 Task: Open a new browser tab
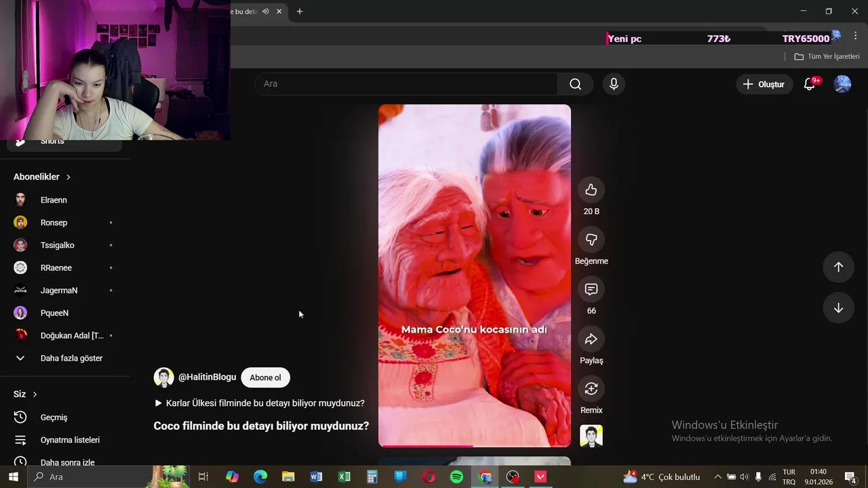[x=300, y=12]
